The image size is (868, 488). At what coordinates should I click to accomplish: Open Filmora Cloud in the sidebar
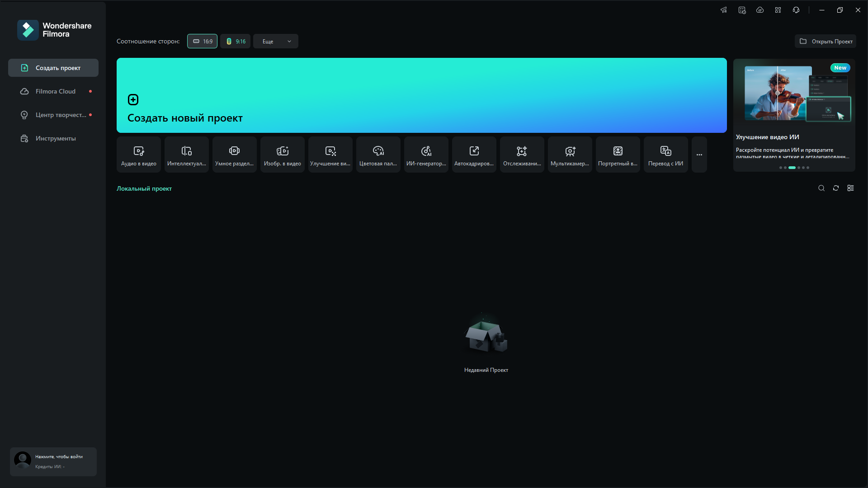tap(55, 91)
